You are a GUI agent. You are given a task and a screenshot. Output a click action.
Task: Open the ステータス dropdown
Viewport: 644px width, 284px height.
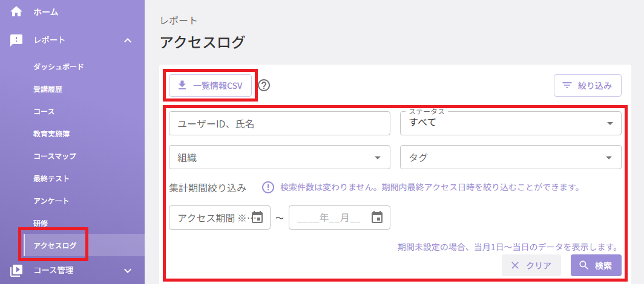click(510, 123)
